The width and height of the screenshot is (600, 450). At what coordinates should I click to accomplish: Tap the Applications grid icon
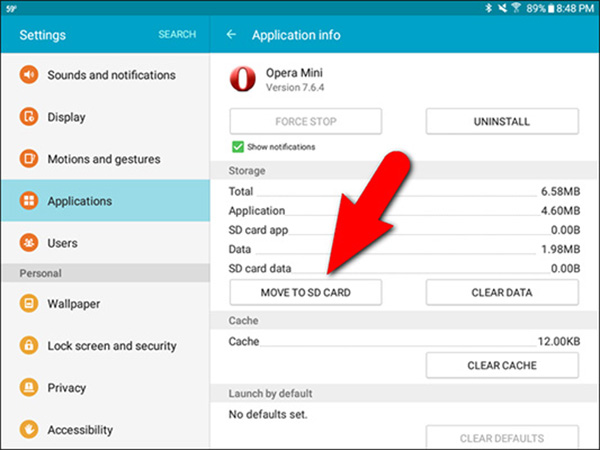[x=29, y=201]
